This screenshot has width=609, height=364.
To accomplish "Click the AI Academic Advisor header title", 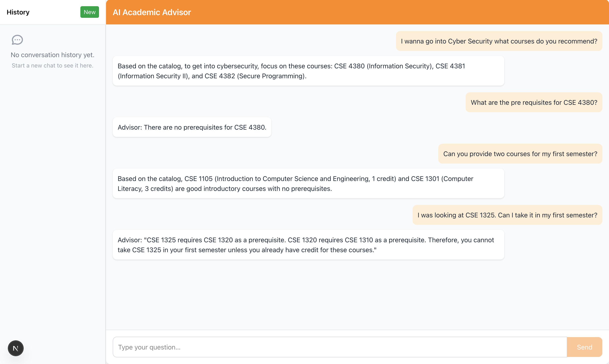I will point(152,12).
